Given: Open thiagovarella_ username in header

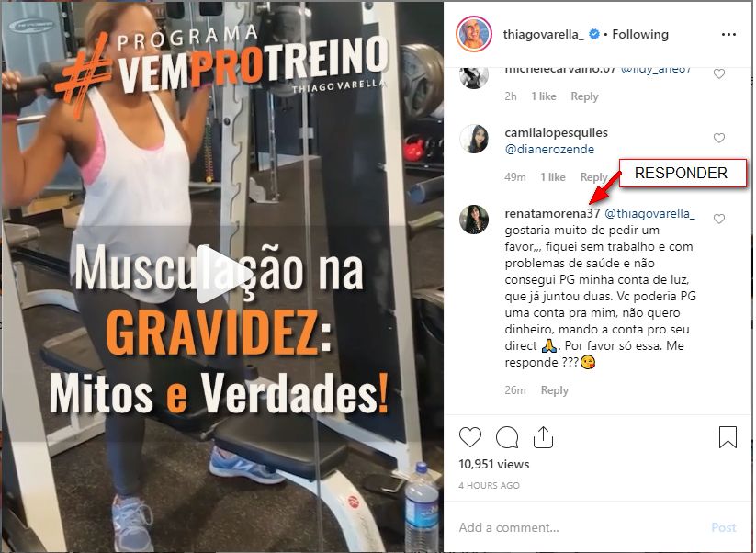Looking at the screenshot, I should click(544, 34).
